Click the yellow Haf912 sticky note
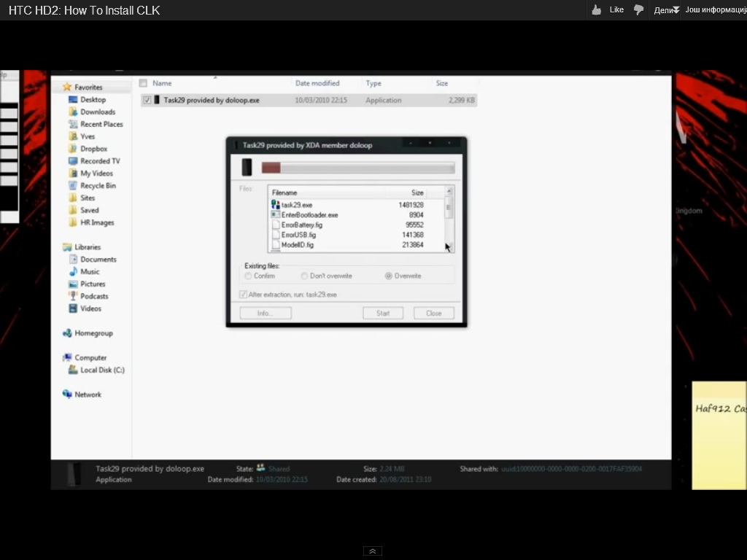The image size is (747, 560). [719, 435]
